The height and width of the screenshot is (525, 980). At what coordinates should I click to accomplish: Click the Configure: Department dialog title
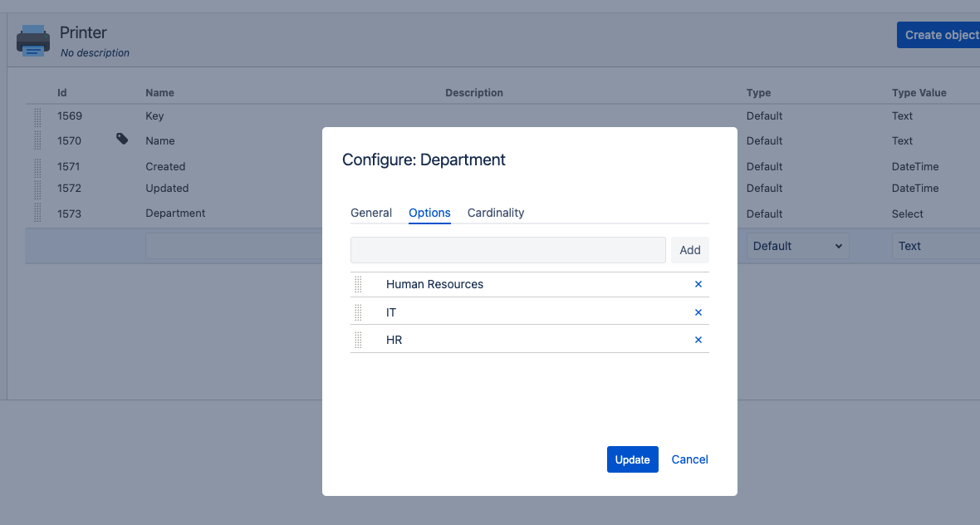pos(424,160)
